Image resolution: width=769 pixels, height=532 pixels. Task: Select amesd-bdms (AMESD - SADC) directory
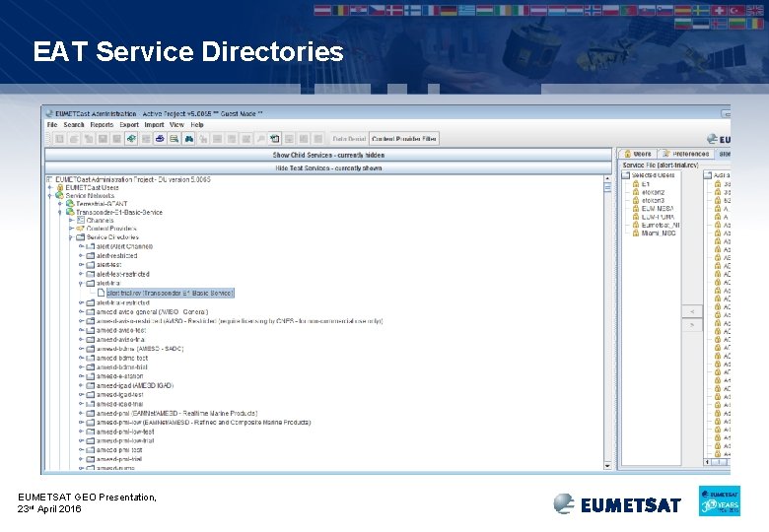click(x=140, y=349)
